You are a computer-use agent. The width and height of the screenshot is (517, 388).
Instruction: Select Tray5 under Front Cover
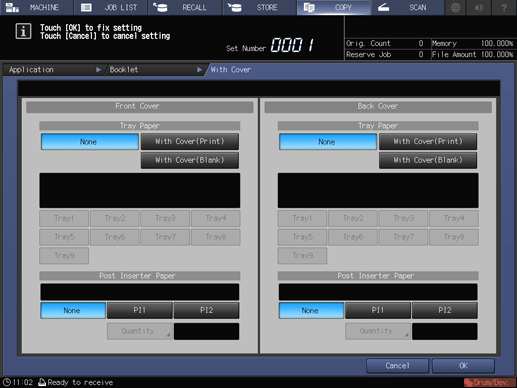[64, 237]
